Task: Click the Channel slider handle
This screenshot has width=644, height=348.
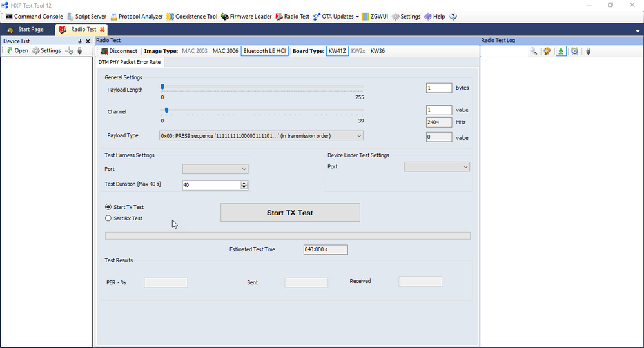Action: click(166, 110)
